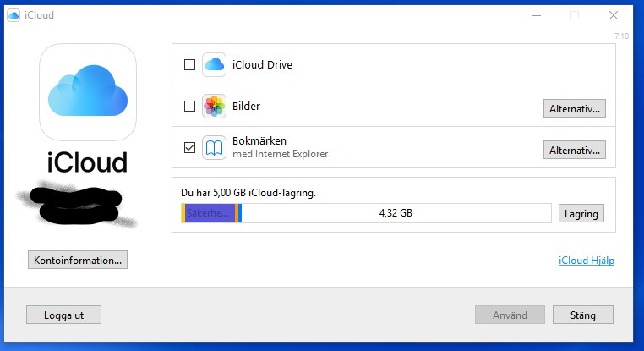Uncheck the Bokmärken checkbox

click(x=189, y=147)
